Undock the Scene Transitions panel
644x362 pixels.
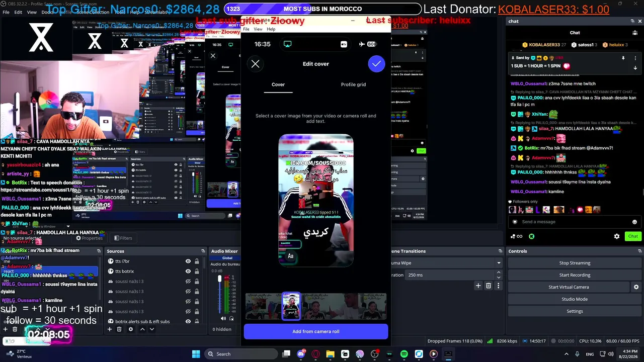(x=500, y=251)
